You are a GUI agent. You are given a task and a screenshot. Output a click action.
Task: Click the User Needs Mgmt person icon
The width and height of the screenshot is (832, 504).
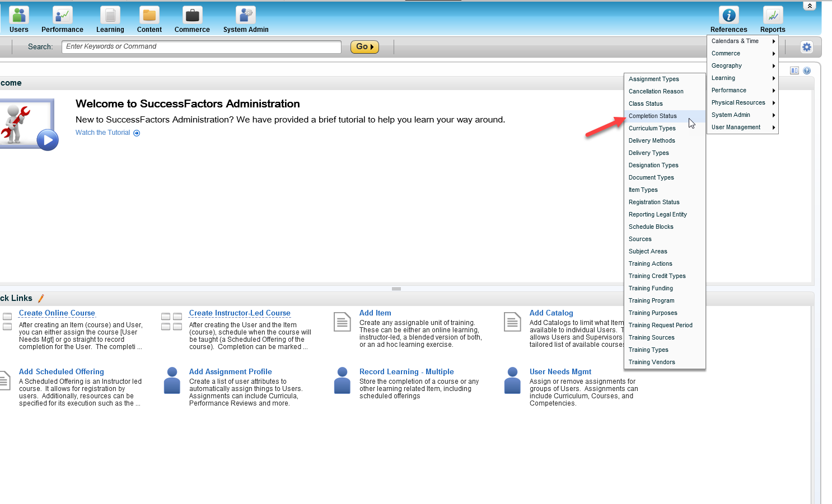[x=512, y=381]
